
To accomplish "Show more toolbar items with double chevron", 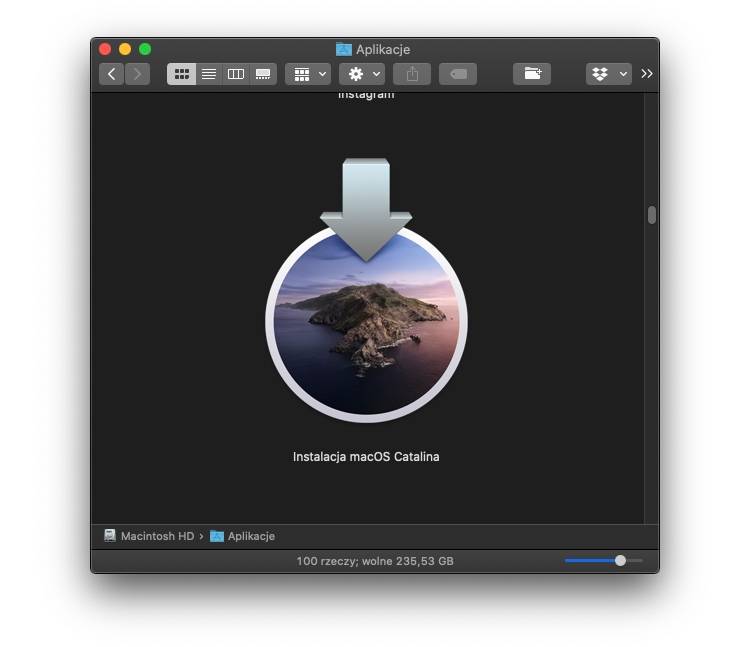I will pos(647,74).
